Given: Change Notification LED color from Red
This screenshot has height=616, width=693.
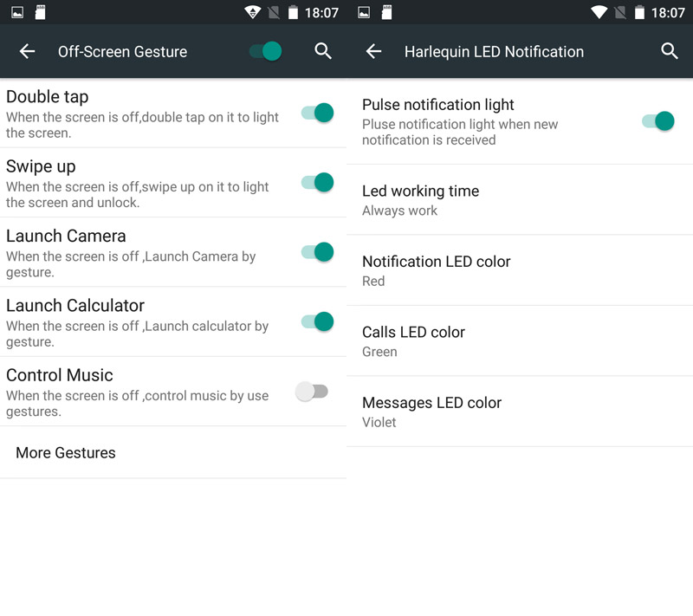Looking at the screenshot, I should pos(520,270).
